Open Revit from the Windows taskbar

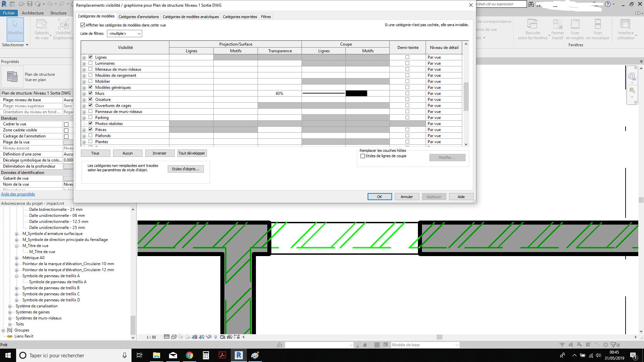tap(238, 355)
